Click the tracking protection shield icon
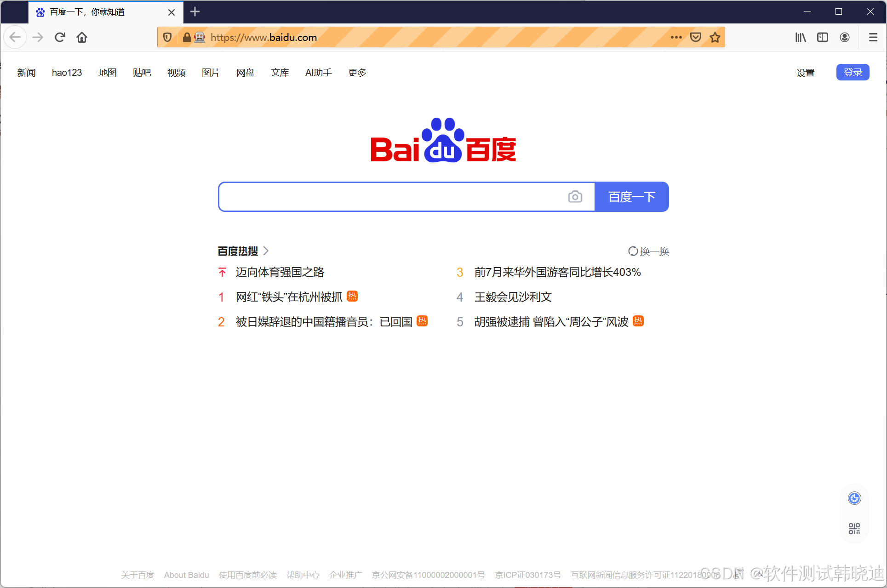The image size is (887, 588). pyautogui.click(x=167, y=37)
